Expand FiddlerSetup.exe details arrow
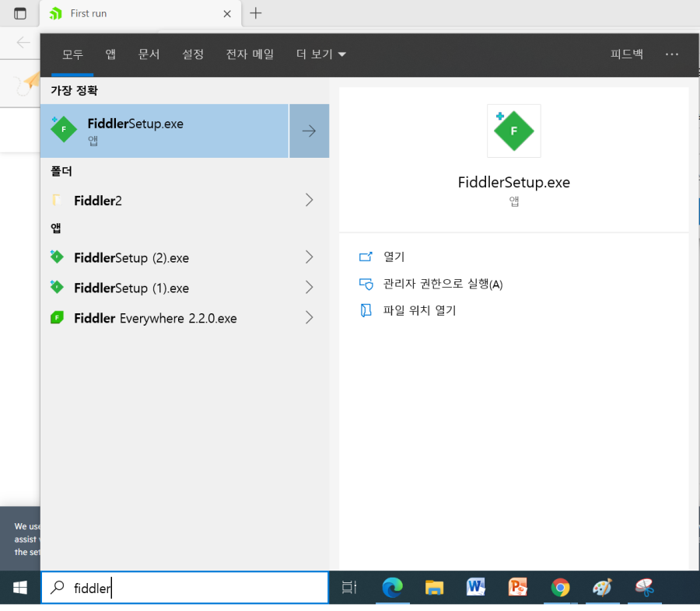This screenshot has height=611, width=700. click(309, 131)
